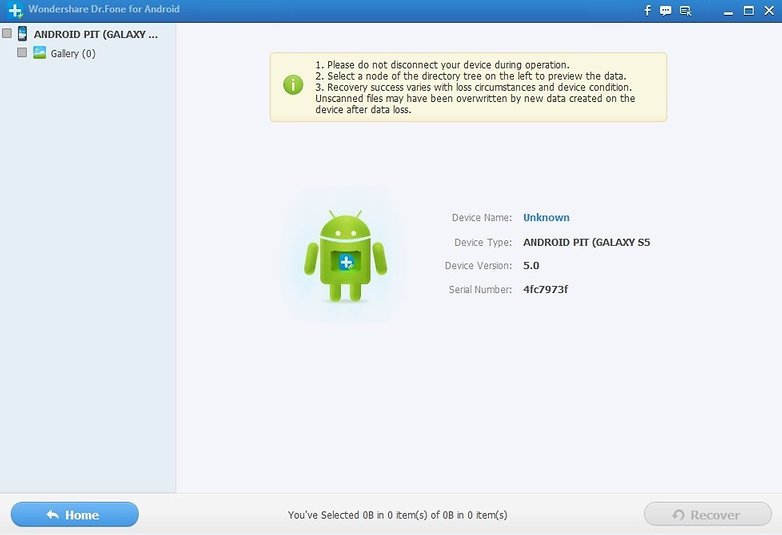Tick the Gallery (0) checkbox

point(22,52)
